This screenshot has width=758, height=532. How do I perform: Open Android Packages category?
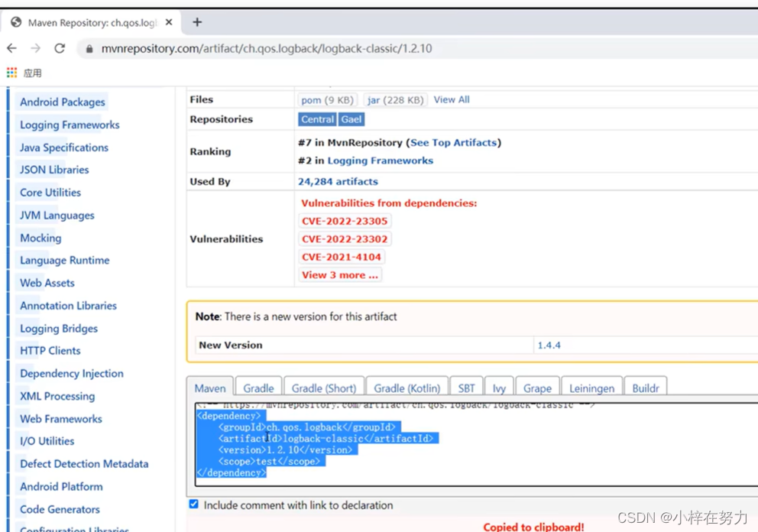pyautogui.click(x=63, y=102)
